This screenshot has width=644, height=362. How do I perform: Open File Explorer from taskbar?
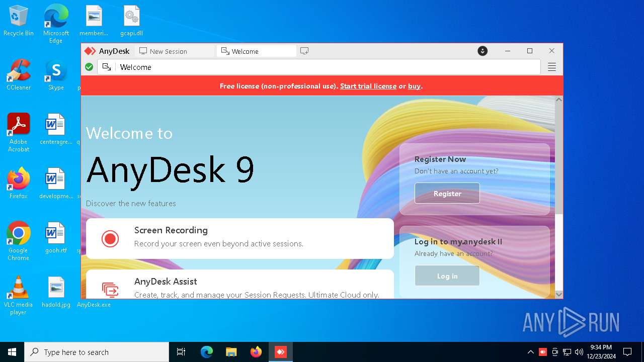[231, 352]
